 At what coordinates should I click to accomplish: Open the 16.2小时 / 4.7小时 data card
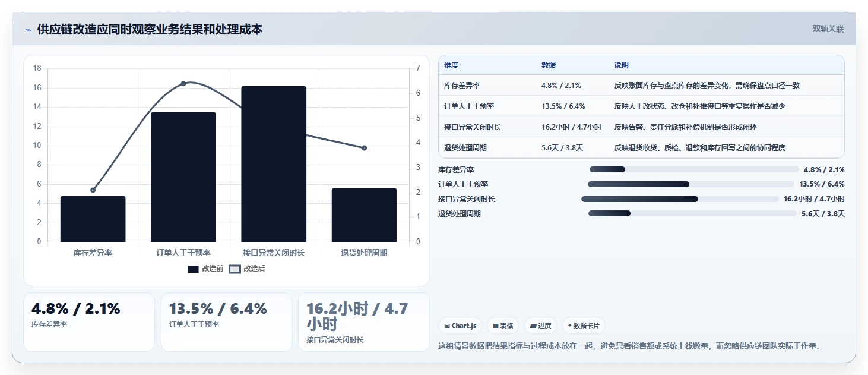pyautogui.click(x=364, y=322)
